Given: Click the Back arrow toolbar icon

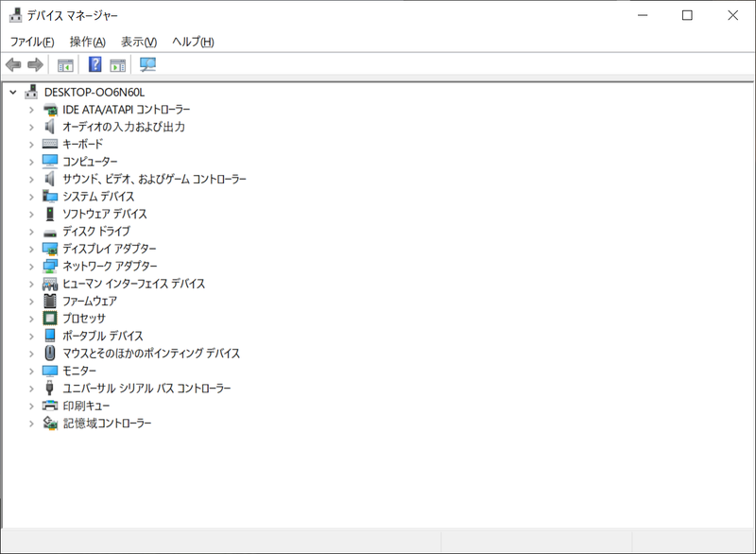Looking at the screenshot, I should [x=13, y=64].
